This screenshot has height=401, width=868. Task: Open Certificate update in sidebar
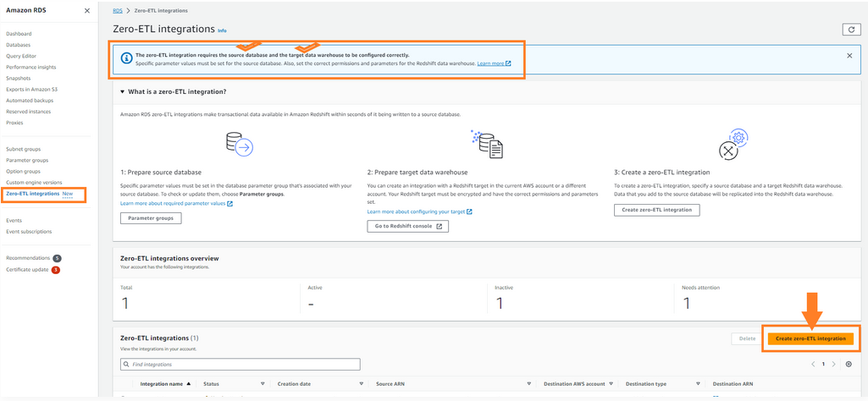coord(27,269)
